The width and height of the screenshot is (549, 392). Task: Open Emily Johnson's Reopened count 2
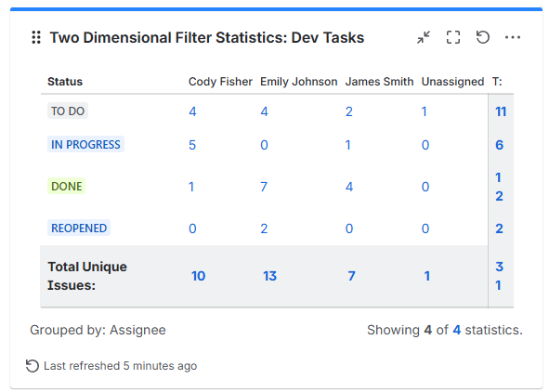(x=264, y=229)
